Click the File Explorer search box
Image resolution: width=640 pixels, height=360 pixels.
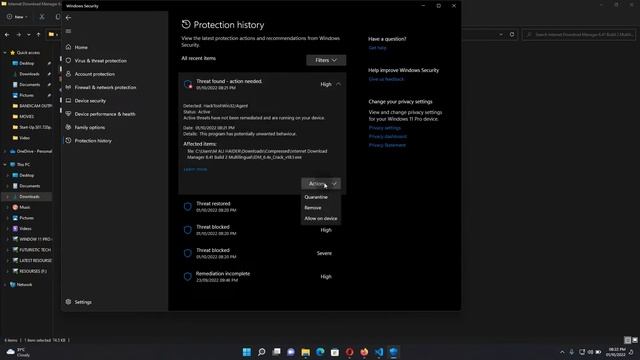(579, 35)
